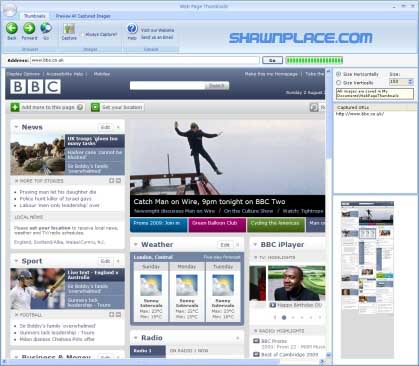Click the first layout icon in Football bar

[112, 315]
